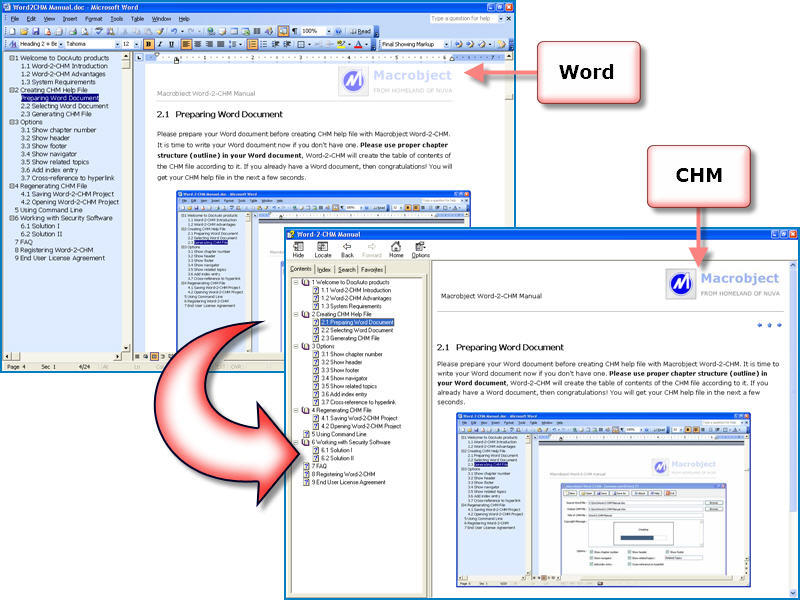Collapse the Welcome to DocAuto products tree node
Image resolution: width=800 pixels, height=600 pixels.
click(x=296, y=281)
